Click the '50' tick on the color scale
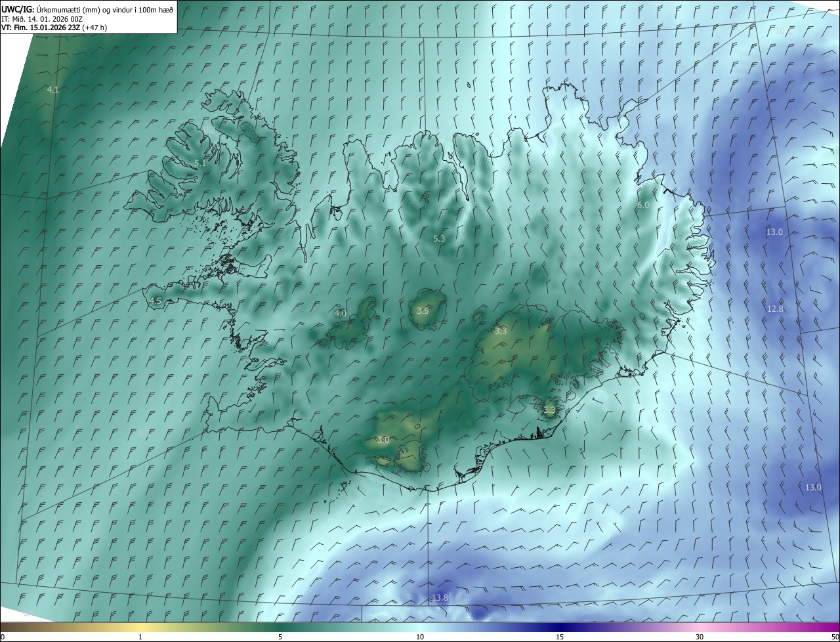840x642 pixels. point(835,637)
